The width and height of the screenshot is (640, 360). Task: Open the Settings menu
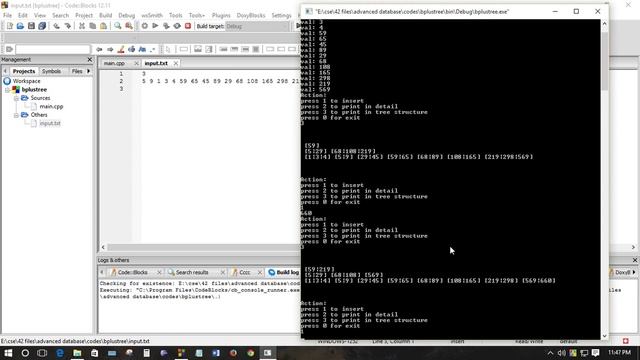281,15
